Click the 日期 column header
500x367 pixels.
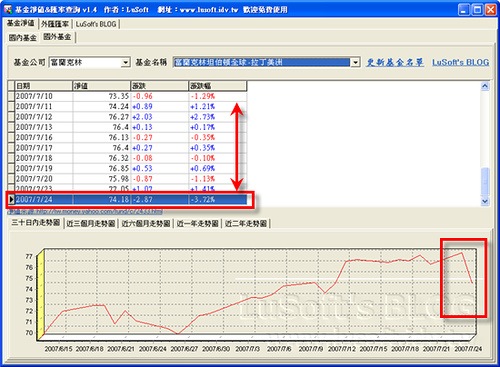point(44,86)
